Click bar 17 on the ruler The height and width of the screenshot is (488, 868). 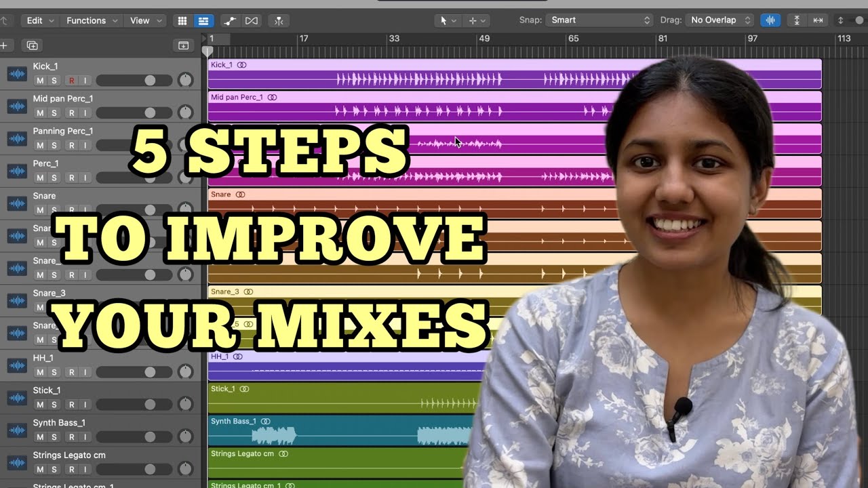[303, 39]
